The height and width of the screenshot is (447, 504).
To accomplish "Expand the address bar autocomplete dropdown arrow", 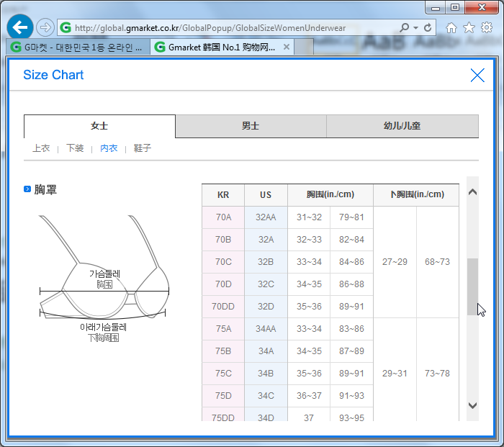I will (415, 27).
